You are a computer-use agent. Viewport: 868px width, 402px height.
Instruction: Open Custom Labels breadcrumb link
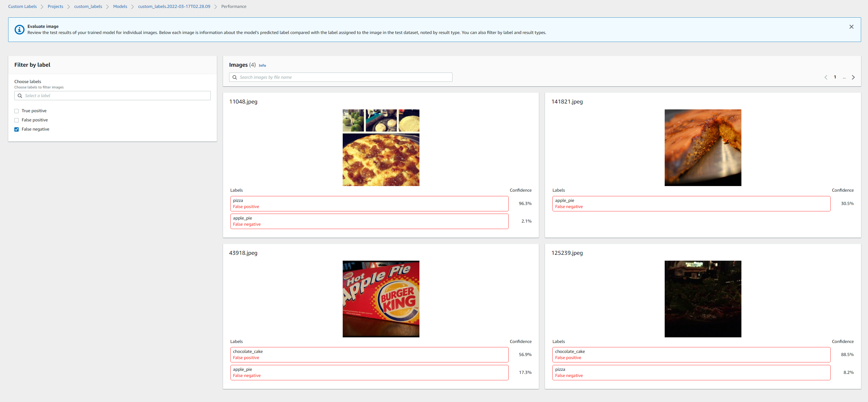pyautogui.click(x=22, y=6)
